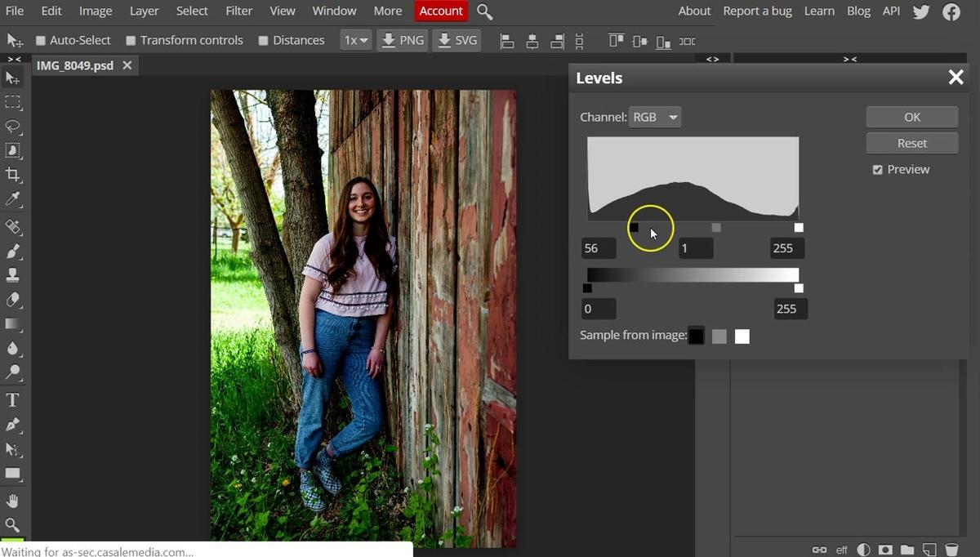Pick the white sample swatch
The image size is (980, 557).
pos(742,336)
